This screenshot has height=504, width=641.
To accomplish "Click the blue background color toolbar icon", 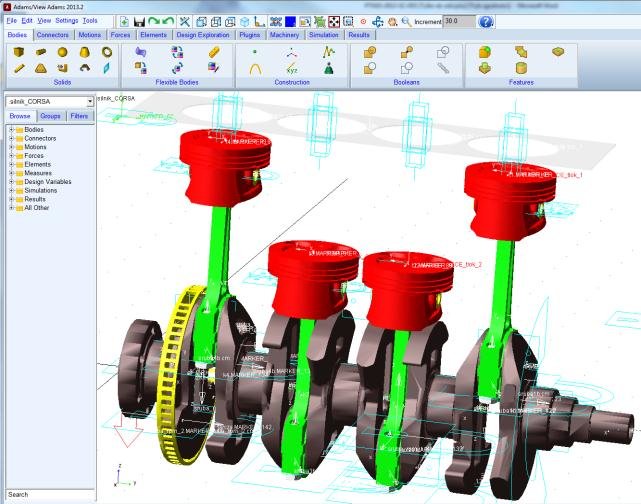I will 290,22.
